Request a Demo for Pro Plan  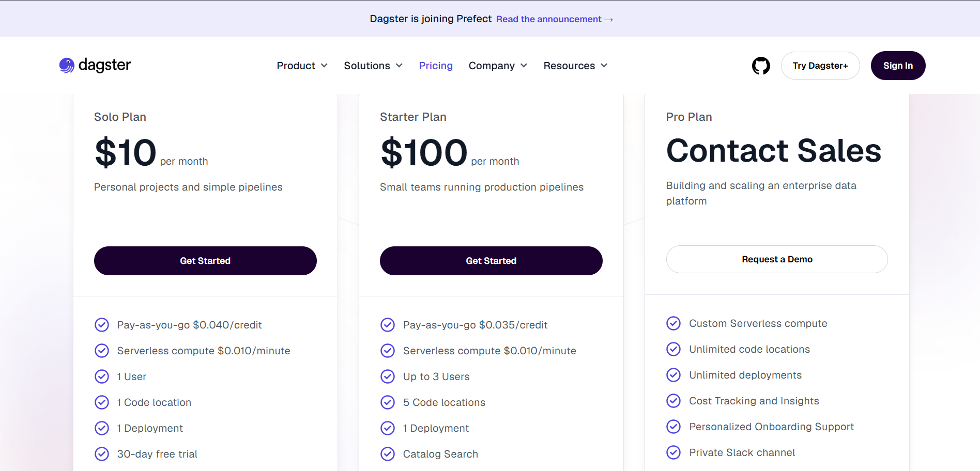[x=777, y=259]
